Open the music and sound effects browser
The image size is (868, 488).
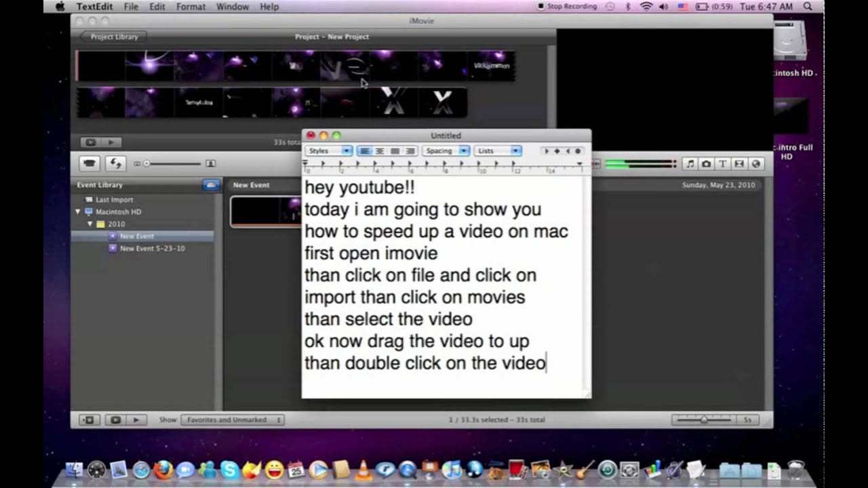click(x=690, y=163)
